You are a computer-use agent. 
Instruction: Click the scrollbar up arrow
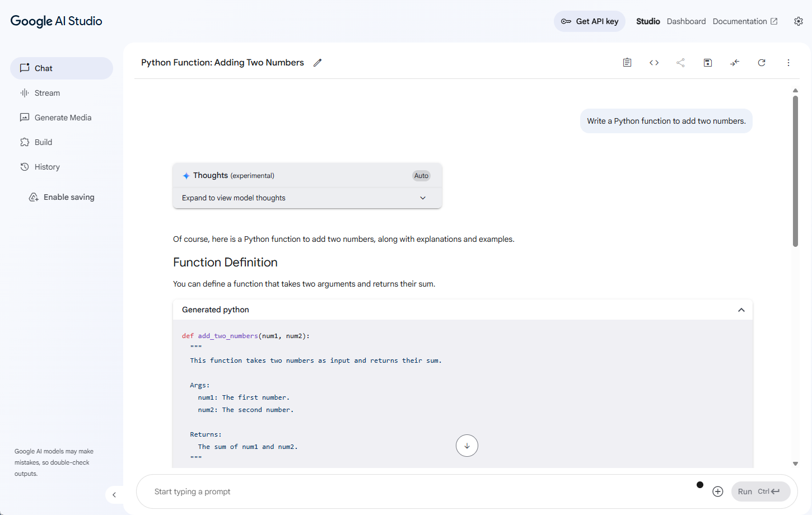click(795, 90)
